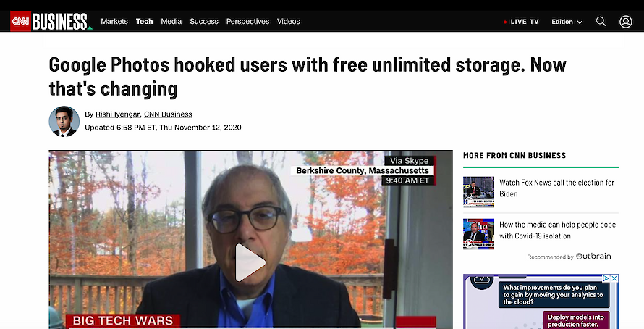The width and height of the screenshot is (644, 329).
Task: Open the Success section
Action: [204, 22]
